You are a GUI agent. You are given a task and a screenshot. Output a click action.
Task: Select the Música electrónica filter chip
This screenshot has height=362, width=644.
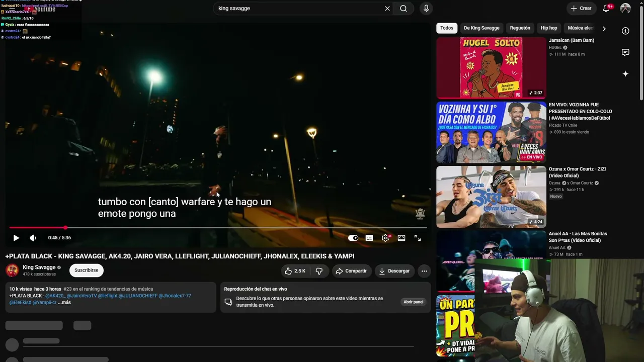point(581,28)
